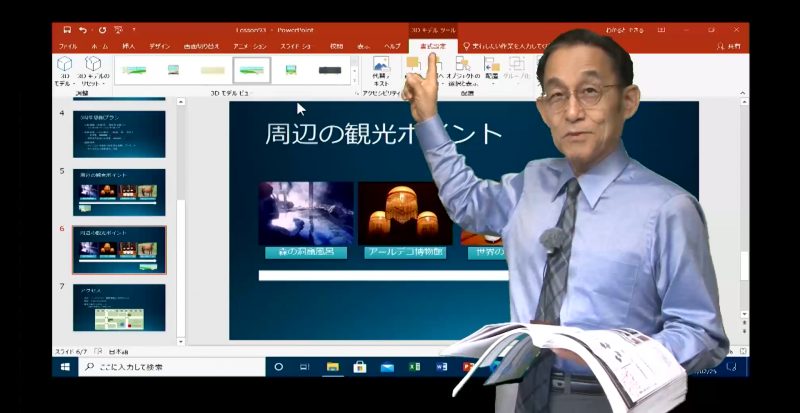Viewport: 800px width, 413px height.
Task: Open Microsoft Store from the taskbar
Action: coord(360,367)
